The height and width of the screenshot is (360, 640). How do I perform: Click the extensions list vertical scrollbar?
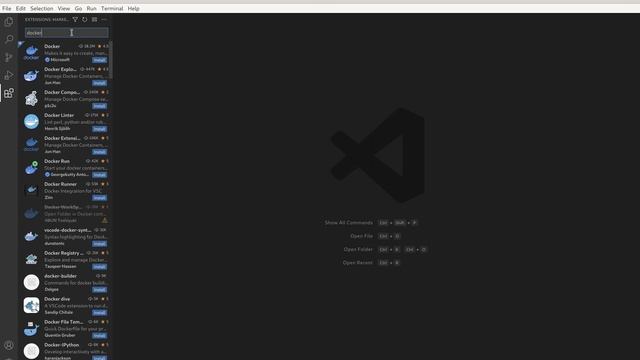[x=111, y=60]
